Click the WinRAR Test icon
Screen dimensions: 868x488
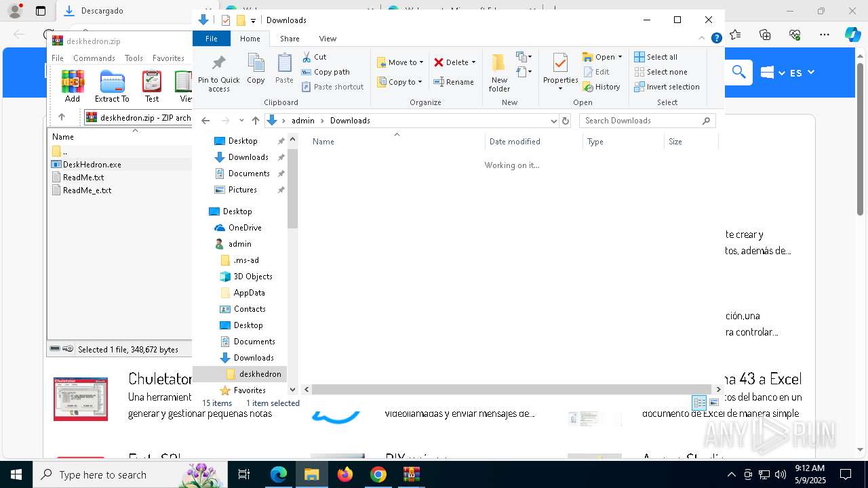pyautogui.click(x=152, y=86)
